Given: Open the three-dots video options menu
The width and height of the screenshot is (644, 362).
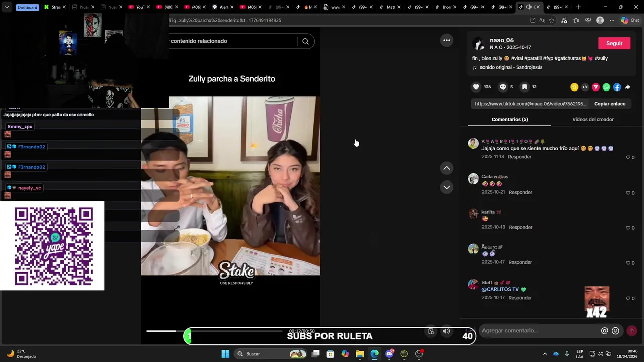Looking at the screenshot, I should coord(447,40).
